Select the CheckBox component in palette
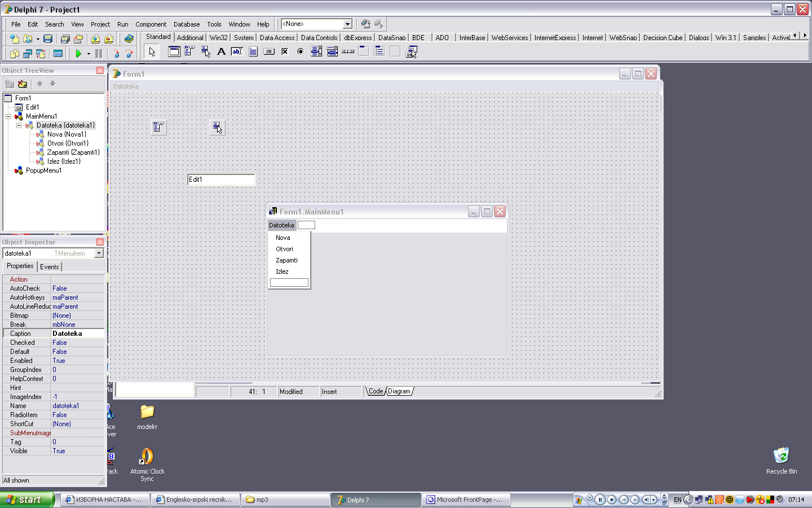Viewport: 812px width, 508px height. coord(285,51)
